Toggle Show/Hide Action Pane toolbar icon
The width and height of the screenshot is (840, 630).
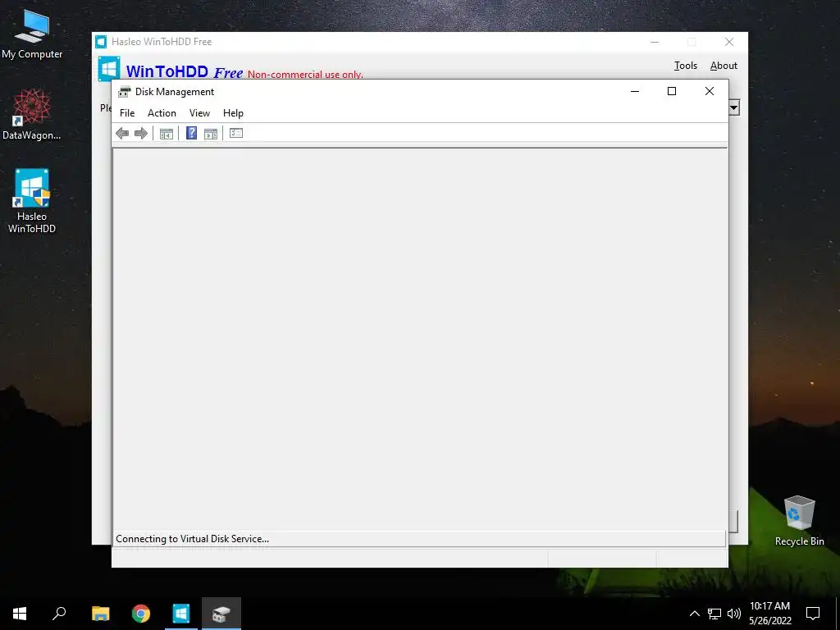tap(211, 134)
